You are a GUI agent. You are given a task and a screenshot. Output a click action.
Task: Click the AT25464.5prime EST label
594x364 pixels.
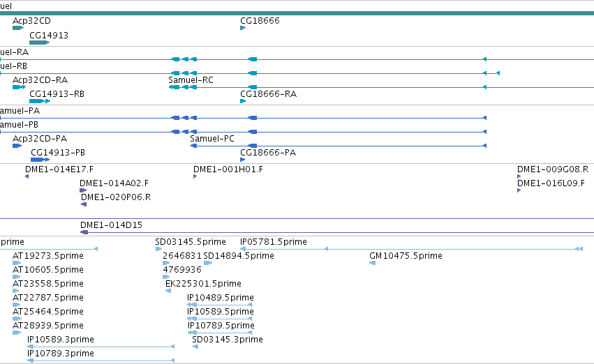point(48,312)
